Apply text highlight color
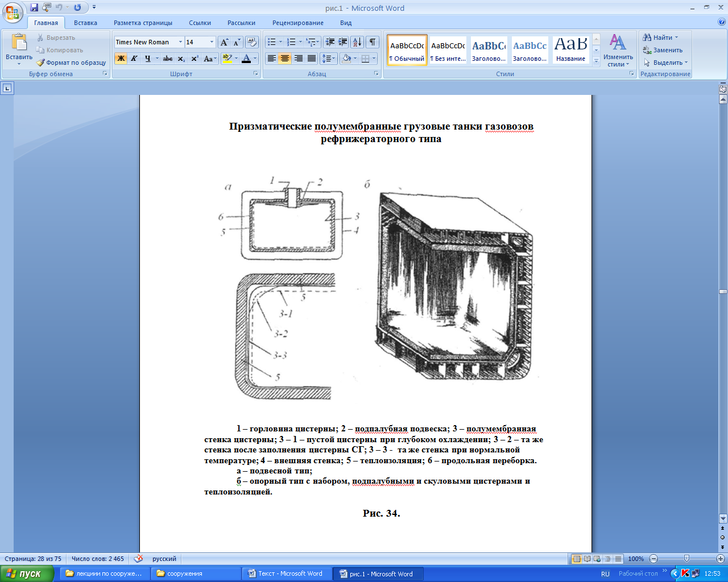Viewport: 728px width, 582px height. [x=227, y=59]
